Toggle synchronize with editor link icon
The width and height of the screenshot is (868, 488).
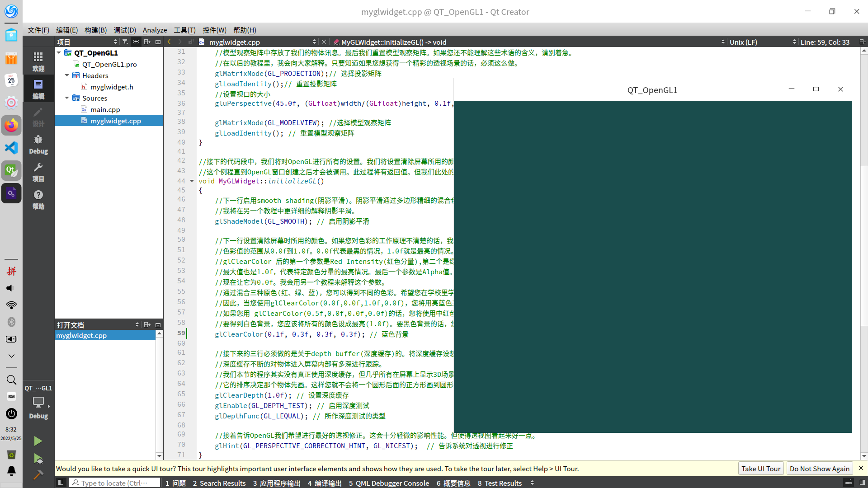coord(136,42)
